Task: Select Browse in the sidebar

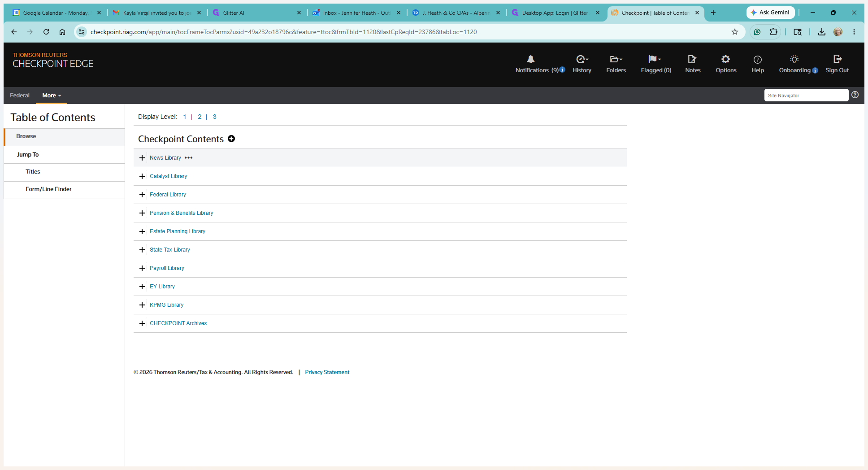Action: [x=64, y=136]
